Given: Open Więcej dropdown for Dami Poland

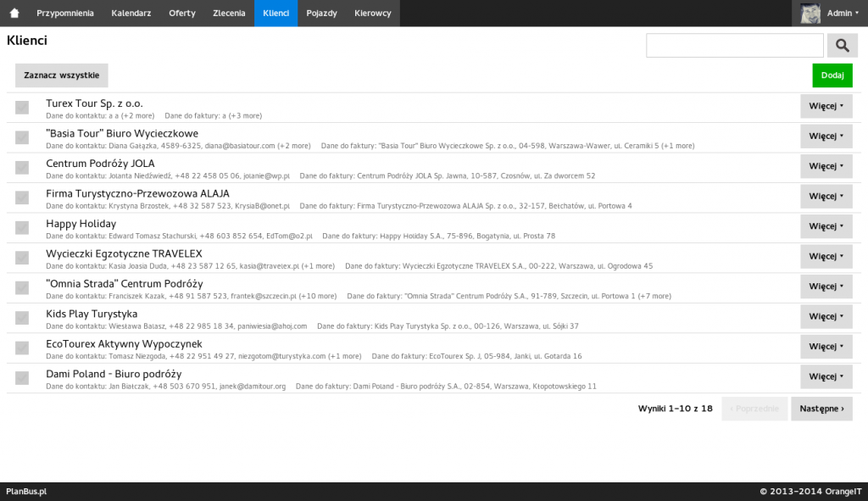Looking at the screenshot, I should 826,376.
